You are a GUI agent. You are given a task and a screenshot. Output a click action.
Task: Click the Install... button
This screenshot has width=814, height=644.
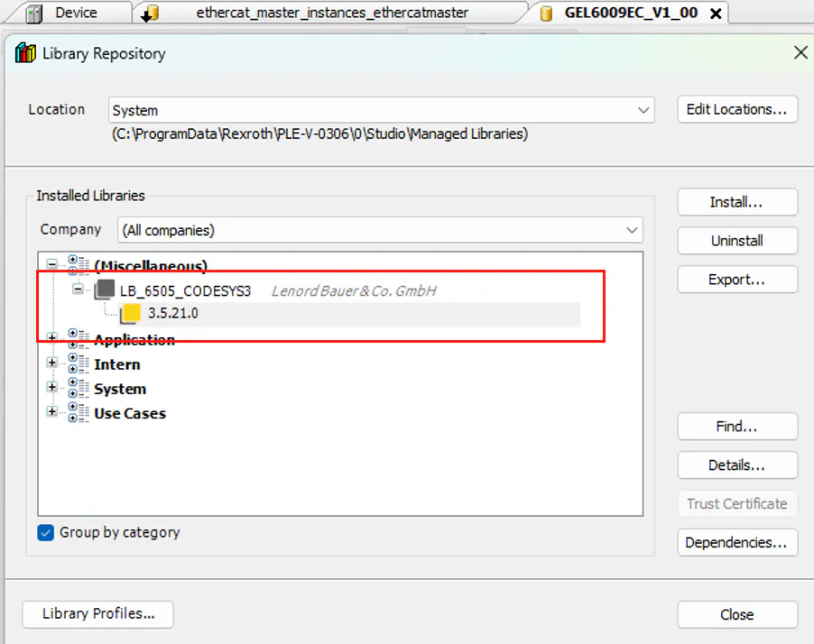pos(736,202)
